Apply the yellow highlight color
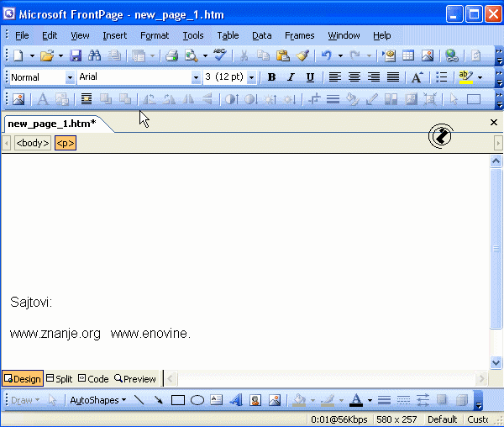The width and height of the screenshot is (504, 427). click(465, 77)
